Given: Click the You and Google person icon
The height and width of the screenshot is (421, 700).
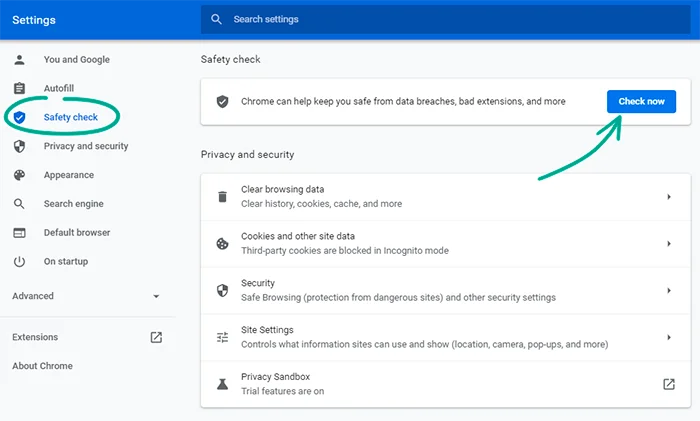Looking at the screenshot, I should (19, 59).
